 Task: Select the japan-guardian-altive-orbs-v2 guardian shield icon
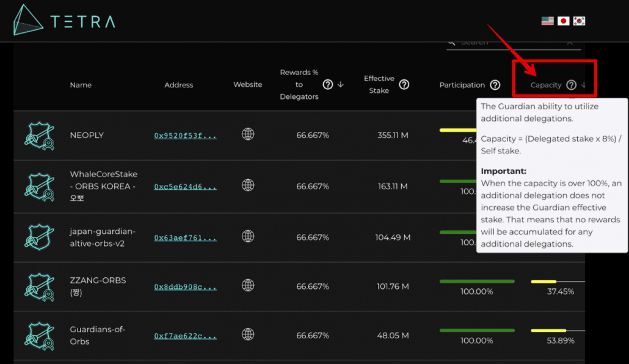[39, 237]
